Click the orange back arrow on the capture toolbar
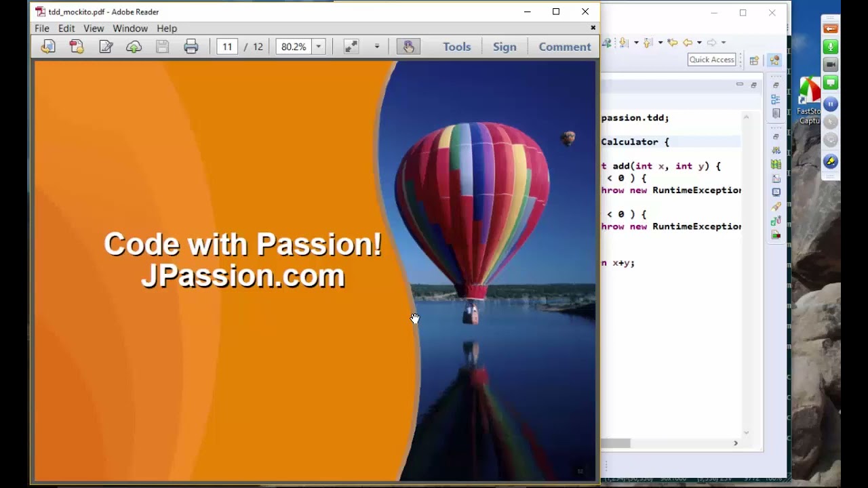 coord(830,28)
